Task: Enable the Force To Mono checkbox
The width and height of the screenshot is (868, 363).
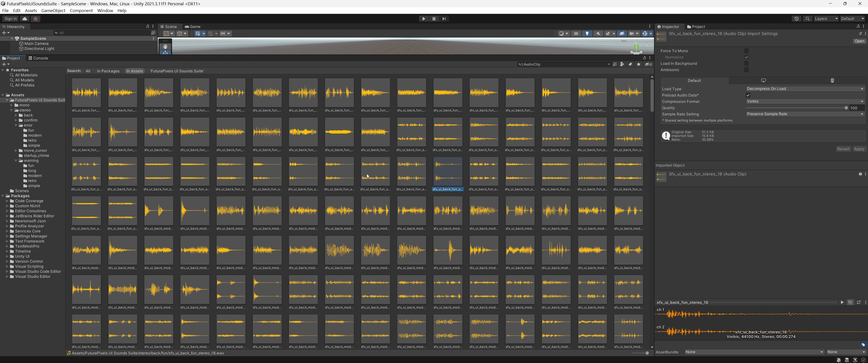Action: (746, 51)
